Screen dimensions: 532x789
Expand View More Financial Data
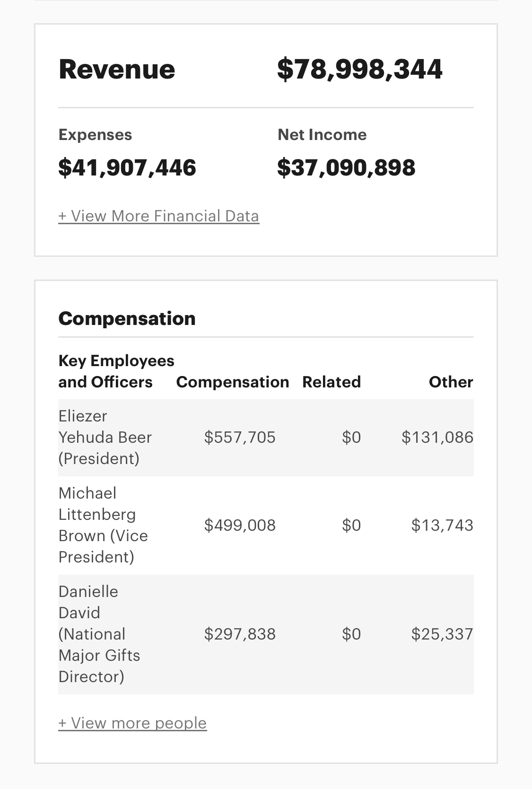(158, 216)
